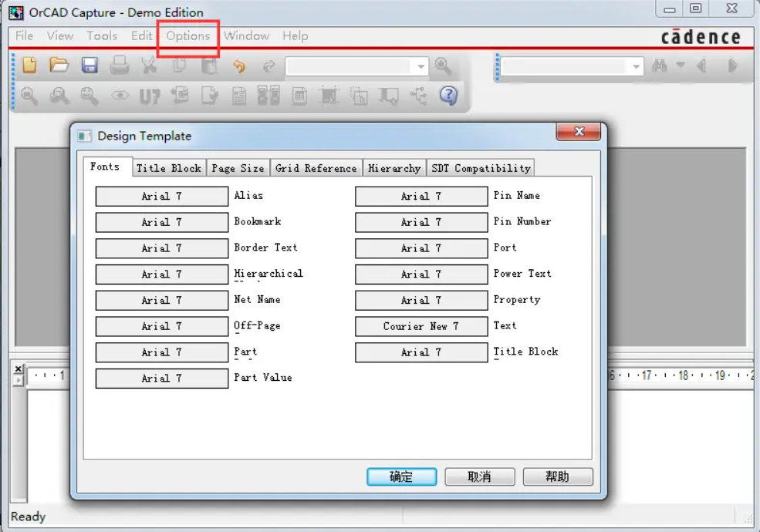This screenshot has height=532, width=760.
Task: Open the Help menu
Action: [x=296, y=36]
